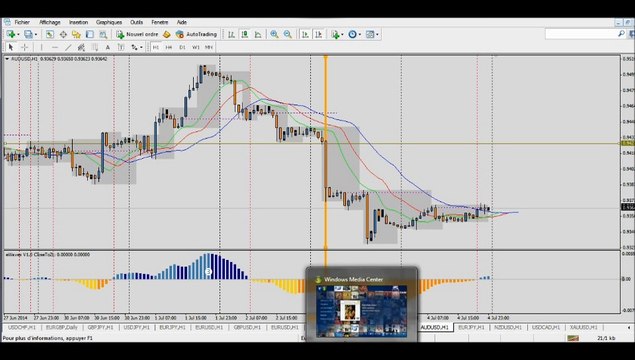Zoom out on the chart
635x360 pixels.
point(288,34)
